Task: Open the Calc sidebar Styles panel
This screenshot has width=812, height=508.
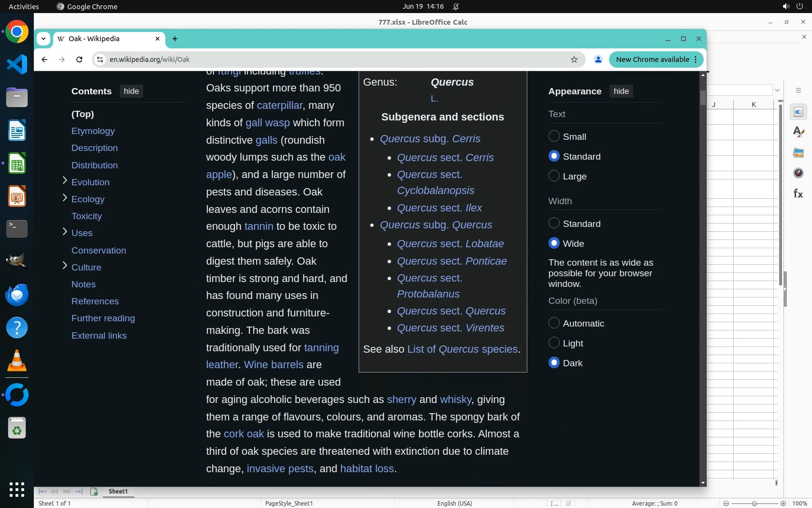Action: coord(798,132)
